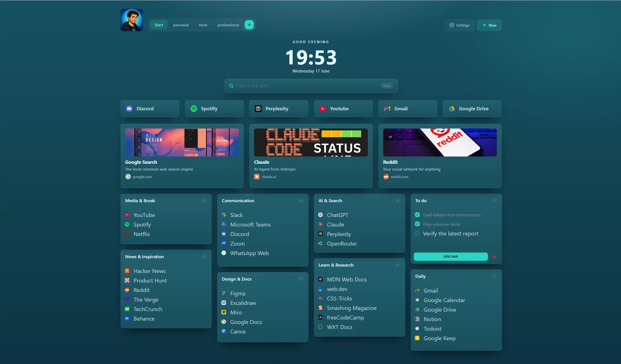The height and width of the screenshot is (364, 621).
Task: Switch to the work tab
Action: click(x=203, y=25)
